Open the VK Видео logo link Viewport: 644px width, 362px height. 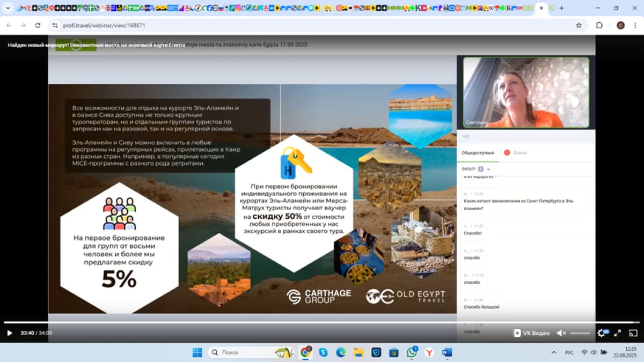532,333
